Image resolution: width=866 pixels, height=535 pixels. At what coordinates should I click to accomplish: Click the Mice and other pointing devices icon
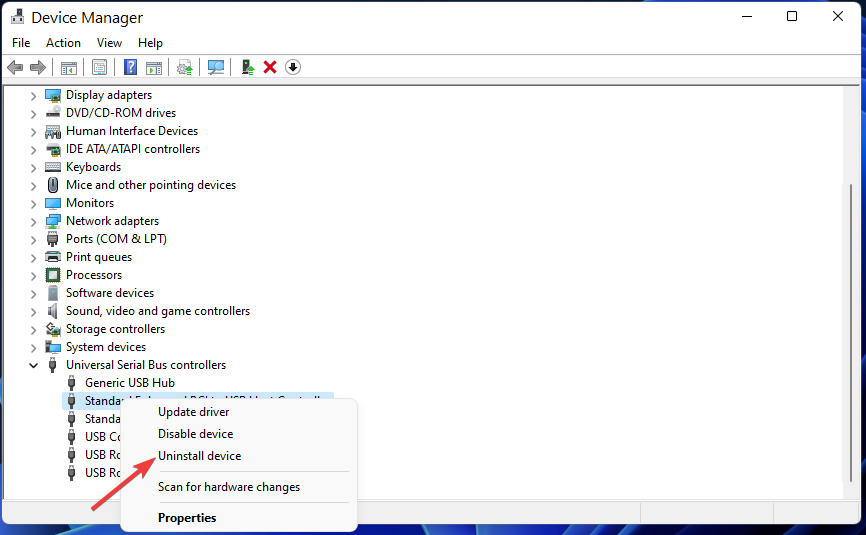[x=53, y=185]
